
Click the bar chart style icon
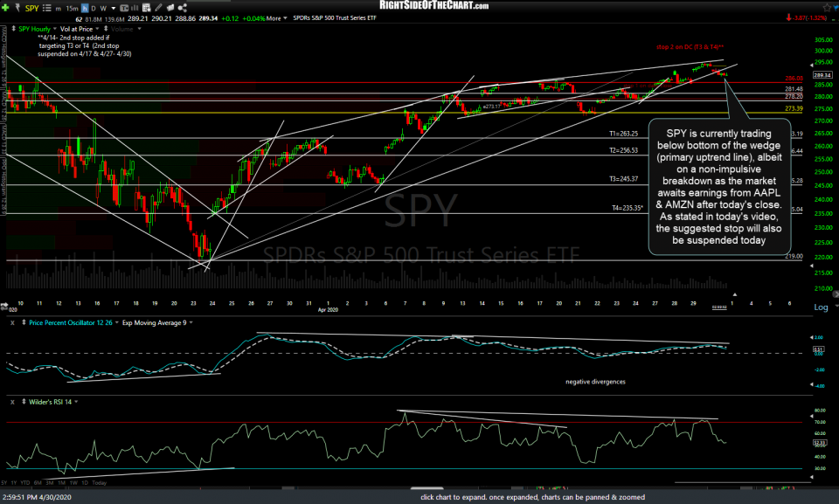[135, 6]
